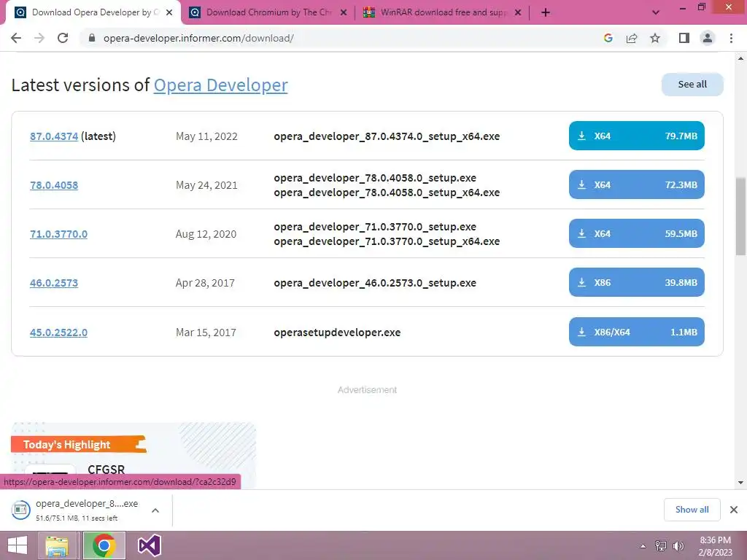747x560 pixels.
Task: Open File Explorer from the taskbar
Action: [x=57, y=545]
